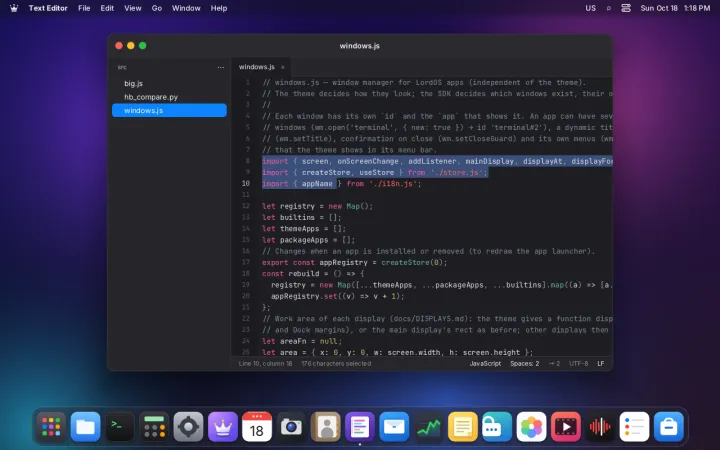The image size is (720, 450).
Task: Click the 'let builtins = [];' line
Action: point(302,217)
